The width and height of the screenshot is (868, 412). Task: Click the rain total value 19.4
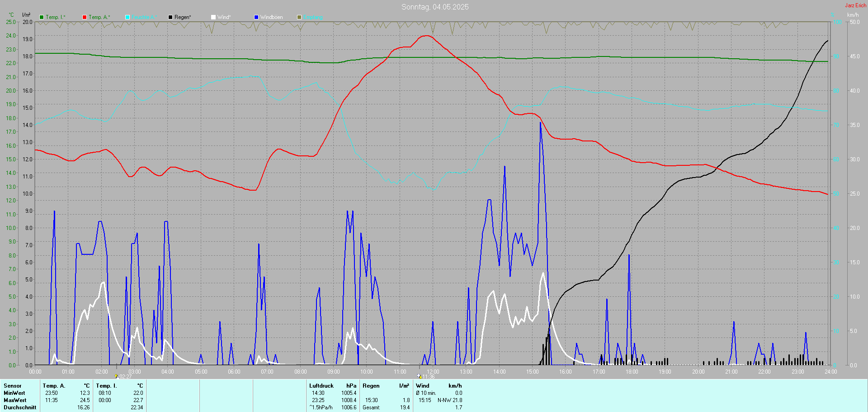pyautogui.click(x=405, y=407)
